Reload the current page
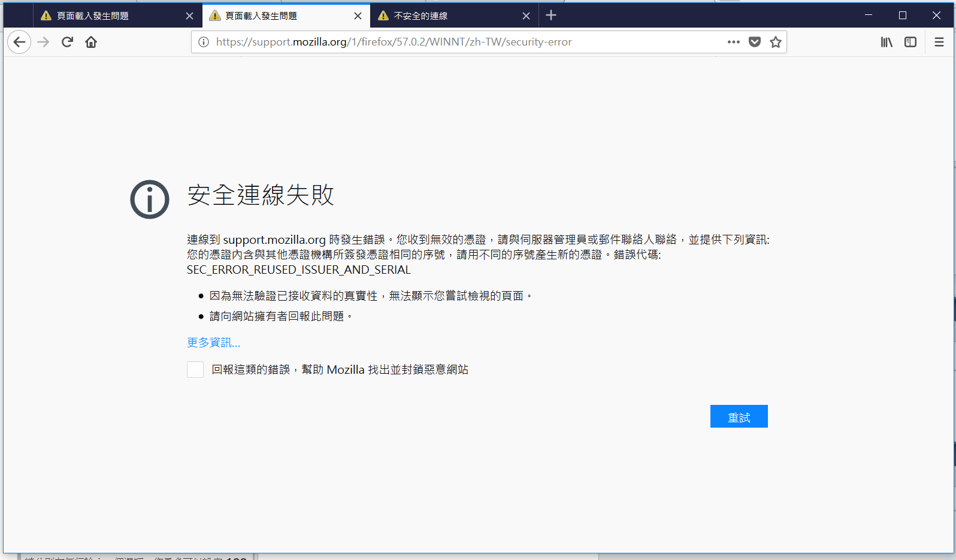The height and width of the screenshot is (560, 956). coord(67,42)
